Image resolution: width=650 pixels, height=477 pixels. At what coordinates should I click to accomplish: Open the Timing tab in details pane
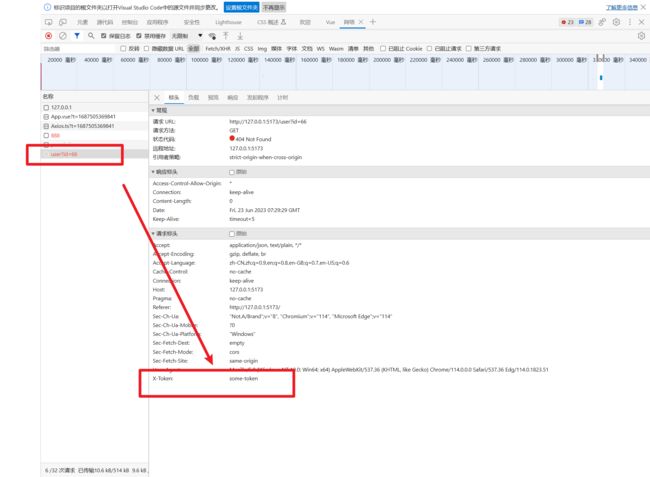pos(283,97)
